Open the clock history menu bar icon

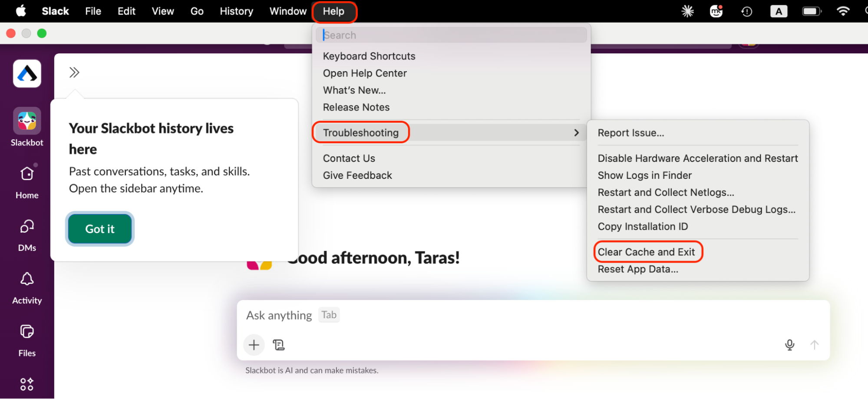[x=746, y=11]
